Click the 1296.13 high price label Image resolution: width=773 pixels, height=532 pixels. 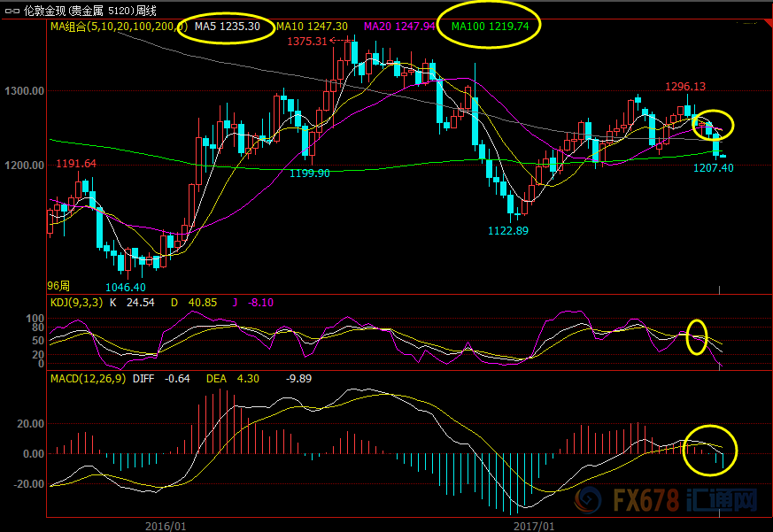[x=685, y=87]
